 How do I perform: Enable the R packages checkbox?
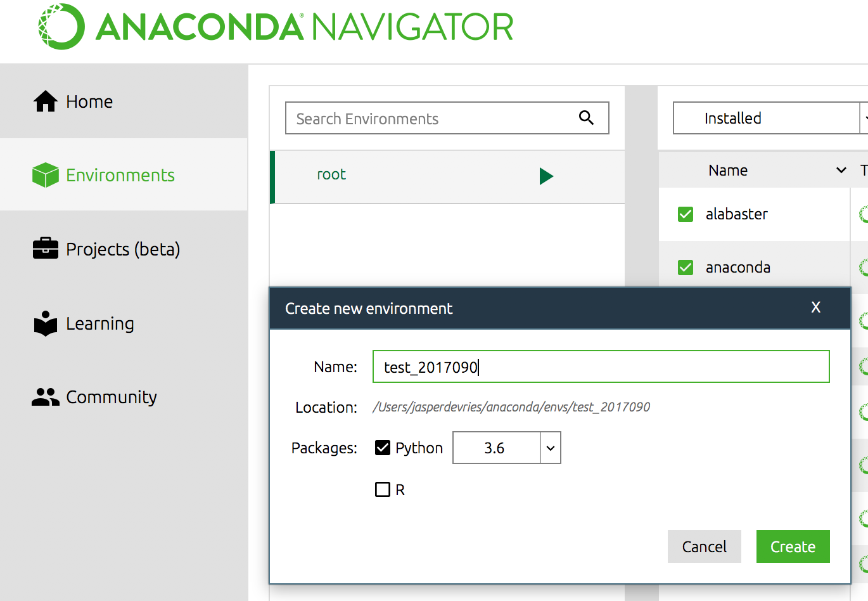pos(383,489)
